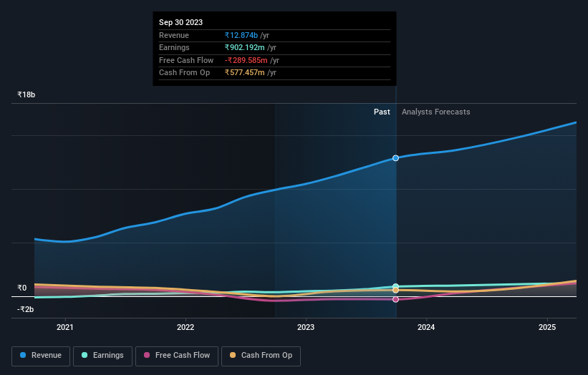Viewport: 588px width, 375px height.
Task: Click the -₹289.585m free cash flow value
Action: pyautogui.click(x=246, y=60)
